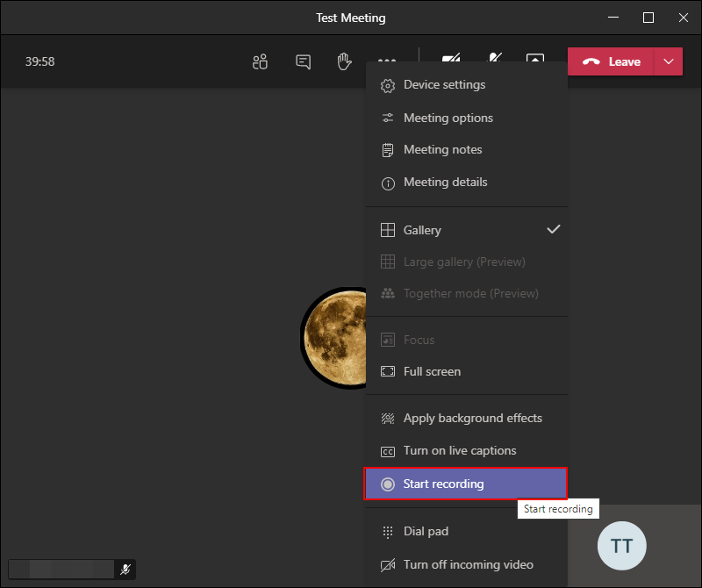
Task: Show participants panel icon
Action: coord(260,61)
